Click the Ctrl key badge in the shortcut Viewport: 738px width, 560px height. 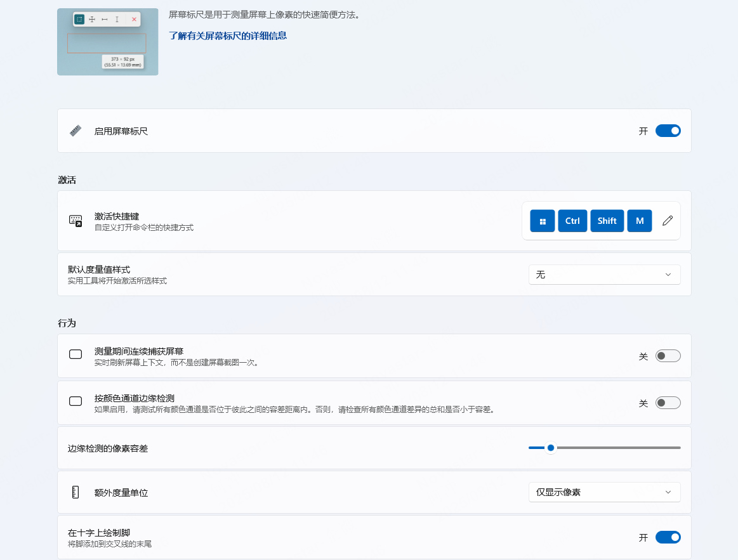572,221
